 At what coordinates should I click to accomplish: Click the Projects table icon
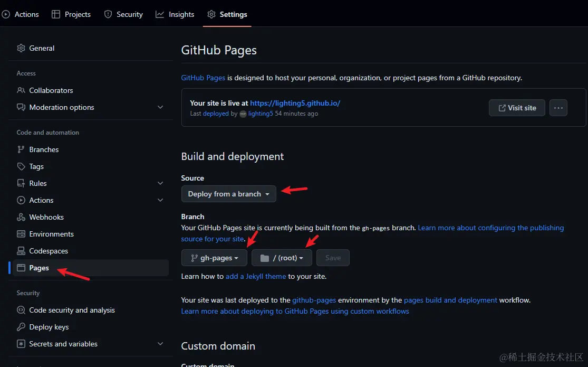[56, 14]
